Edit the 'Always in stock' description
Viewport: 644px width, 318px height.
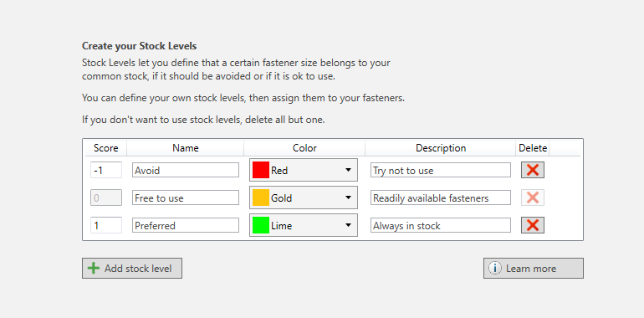tap(441, 225)
